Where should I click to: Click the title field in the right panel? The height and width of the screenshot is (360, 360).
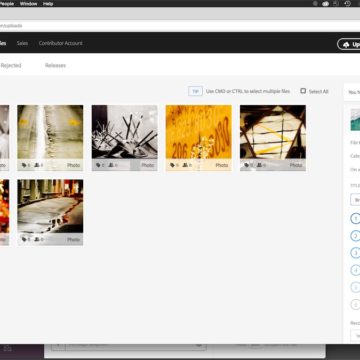(x=355, y=200)
